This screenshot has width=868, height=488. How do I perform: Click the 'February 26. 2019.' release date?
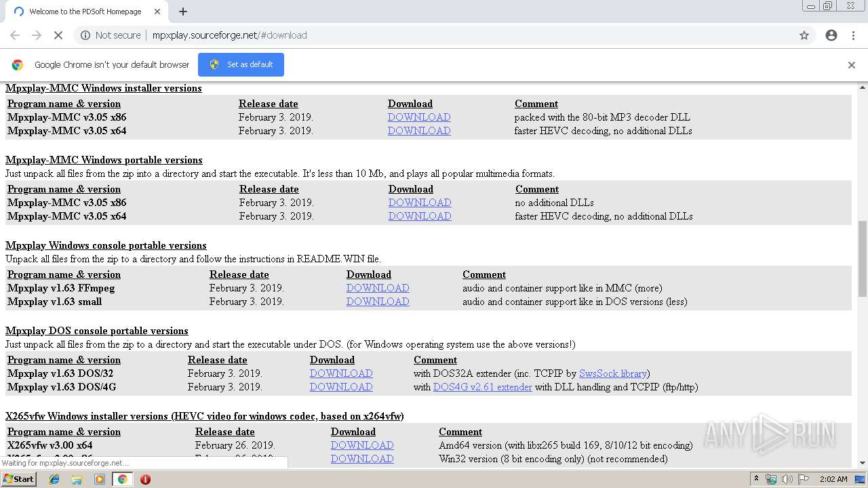point(235,445)
